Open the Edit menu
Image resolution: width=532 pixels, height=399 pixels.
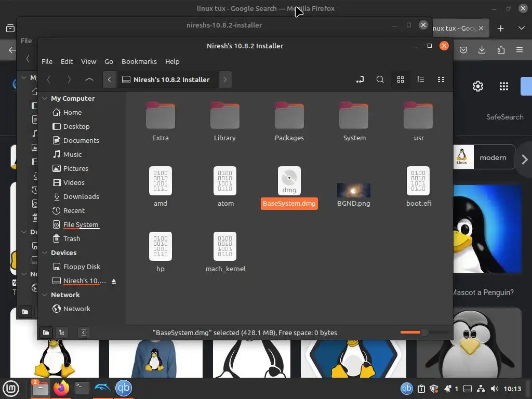[66, 61]
